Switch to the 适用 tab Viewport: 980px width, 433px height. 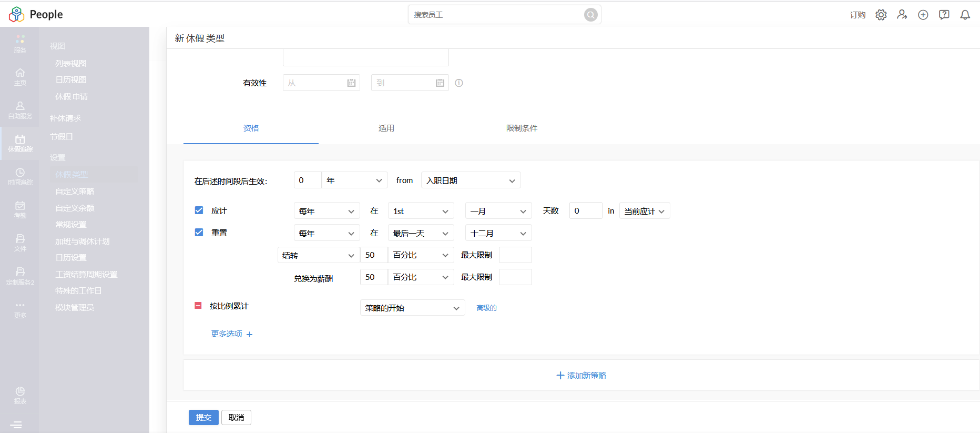coord(386,128)
